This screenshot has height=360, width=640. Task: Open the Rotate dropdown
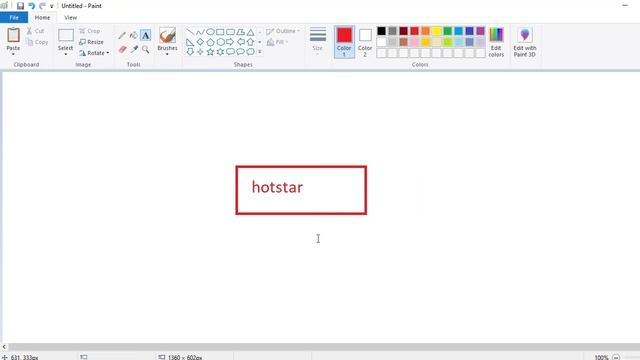pyautogui.click(x=94, y=53)
